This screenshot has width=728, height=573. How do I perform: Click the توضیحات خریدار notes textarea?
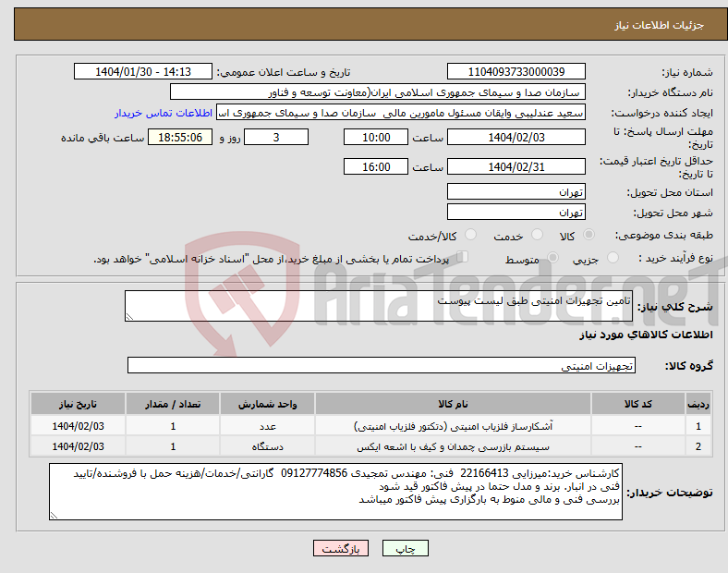[335, 492]
